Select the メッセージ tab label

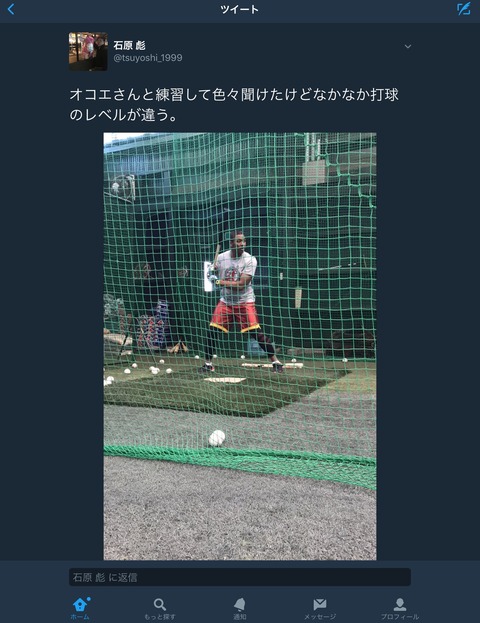[320, 617]
